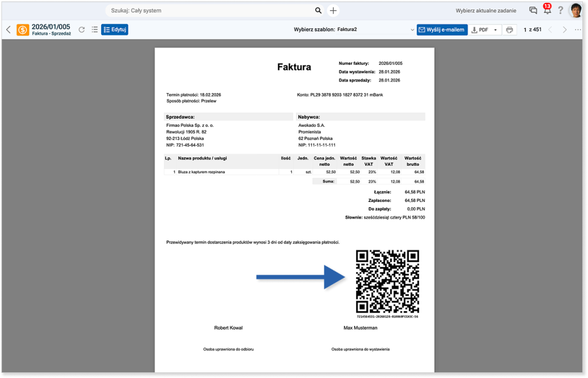Click the back arrow beside invoice number
This screenshot has height=378, width=588.
pyautogui.click(x=9, y=30)
